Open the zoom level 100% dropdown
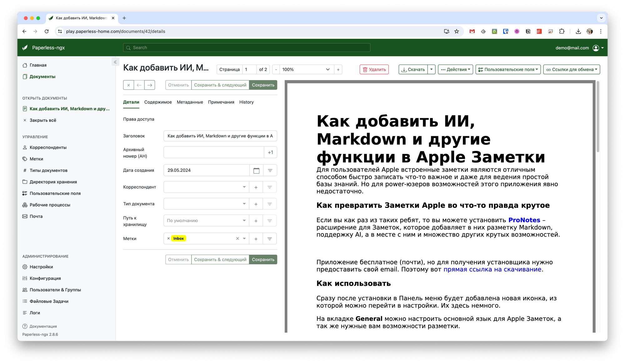This screenshot has height=364, width=625. (x=305, y=69)
